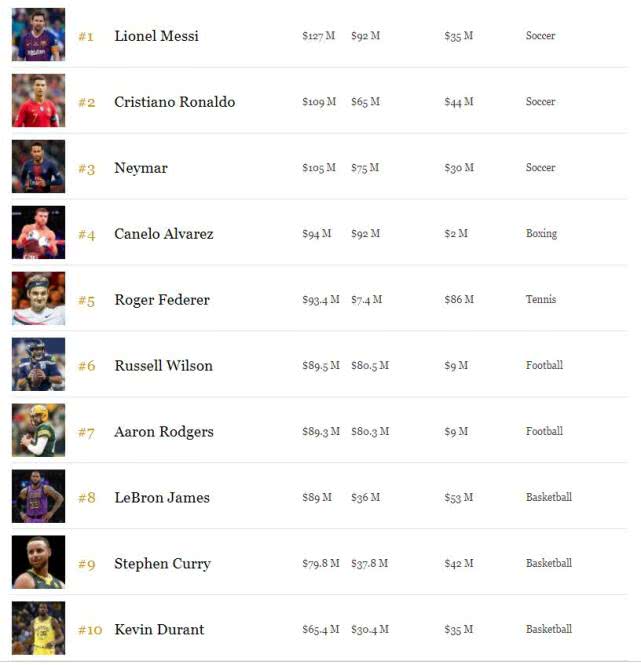Click the photo thumbnail in the Neymar row

[x=38, y=167]
